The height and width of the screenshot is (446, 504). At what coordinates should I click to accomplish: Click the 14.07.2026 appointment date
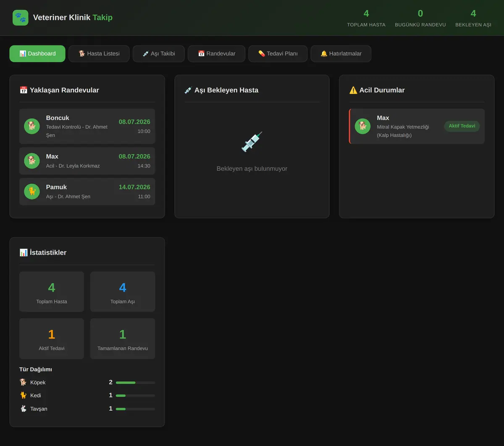134,187
